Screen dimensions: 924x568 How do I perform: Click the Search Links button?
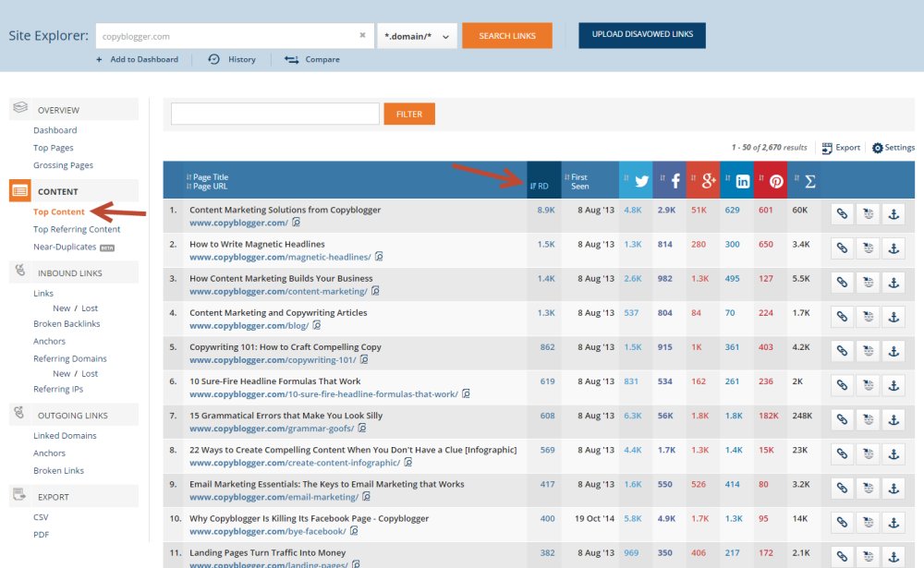coord(507,35)
